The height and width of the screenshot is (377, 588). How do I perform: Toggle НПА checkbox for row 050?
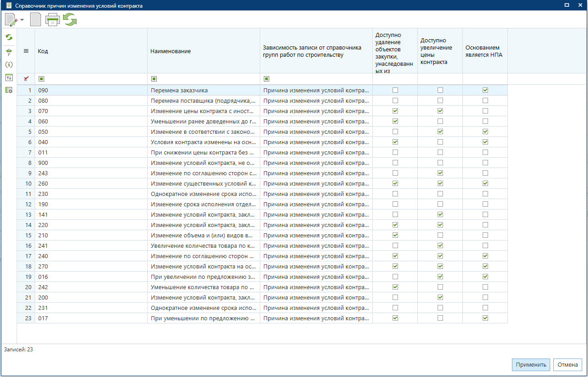(x=485, y=132)
